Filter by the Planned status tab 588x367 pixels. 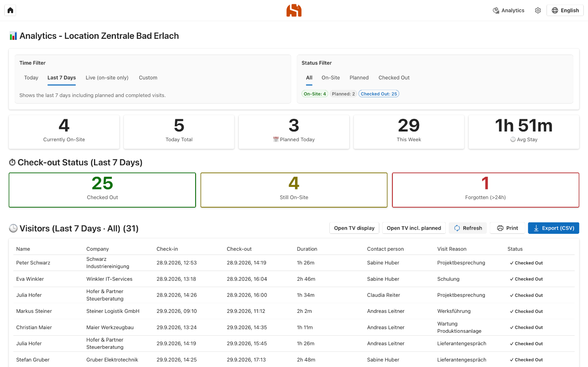(x=359, y=78)
